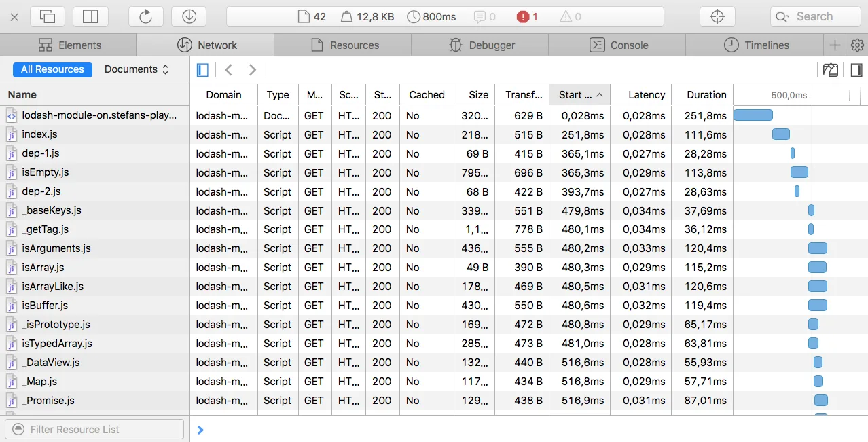Switch to the Console tab
This screenshot has width=868, height=442.
617,45
